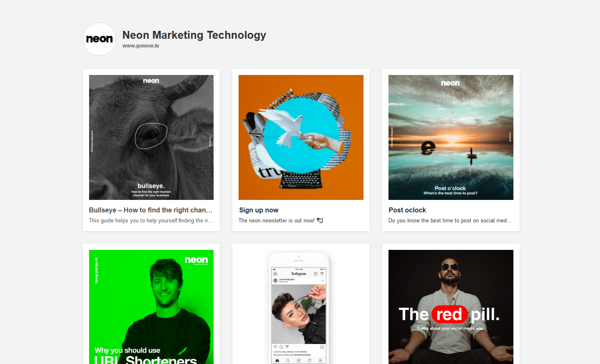The image size is (600, 364).
Task: Select the home icon in the mockup's bottom bar
Action: point(277,361)
